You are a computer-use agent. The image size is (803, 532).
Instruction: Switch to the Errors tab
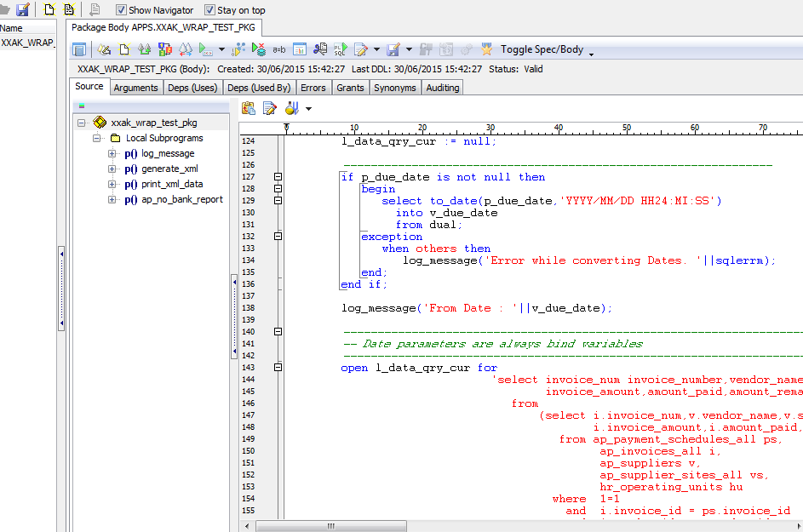click(313, 88)
